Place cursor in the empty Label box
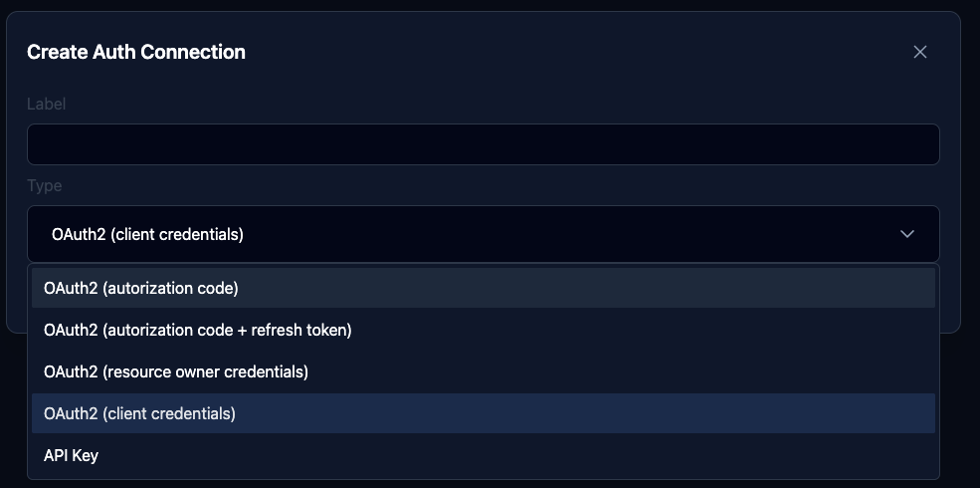The image size is (980, 488). [483, 144]
